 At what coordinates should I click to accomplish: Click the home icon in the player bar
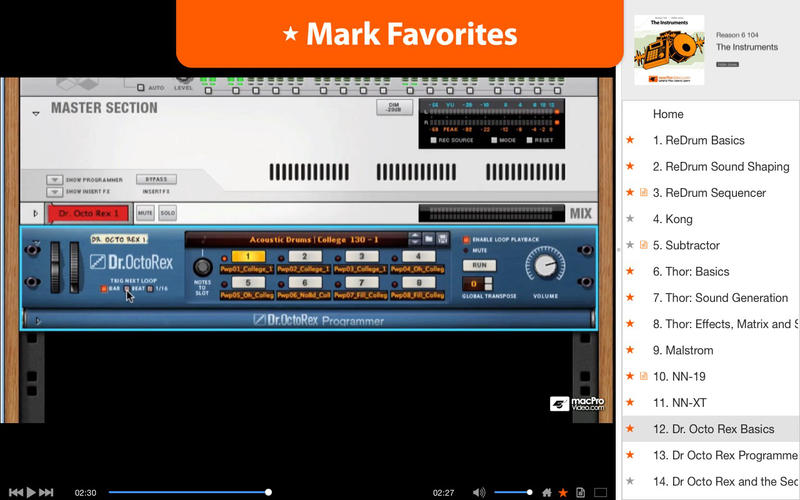click(546, 492)
